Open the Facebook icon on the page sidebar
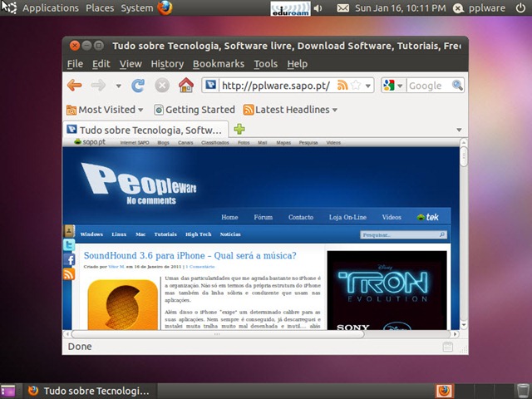Image resolution: width=532 pixels, height=399 pixels. pyautogui.click(x=69, y=260)
